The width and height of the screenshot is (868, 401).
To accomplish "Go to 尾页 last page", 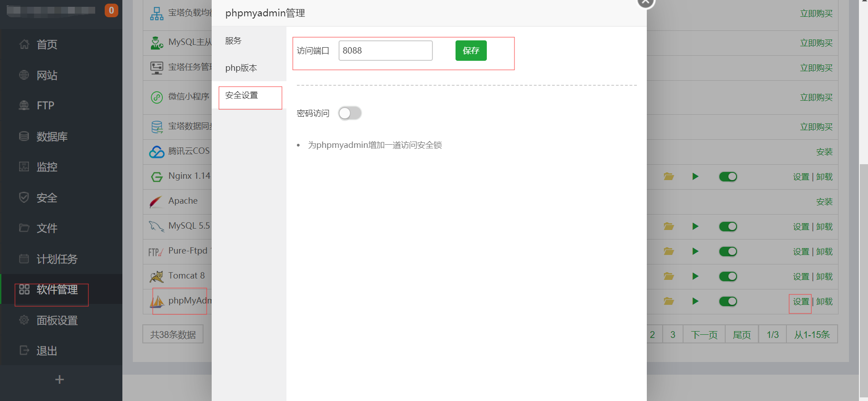I will coord(742,334).
